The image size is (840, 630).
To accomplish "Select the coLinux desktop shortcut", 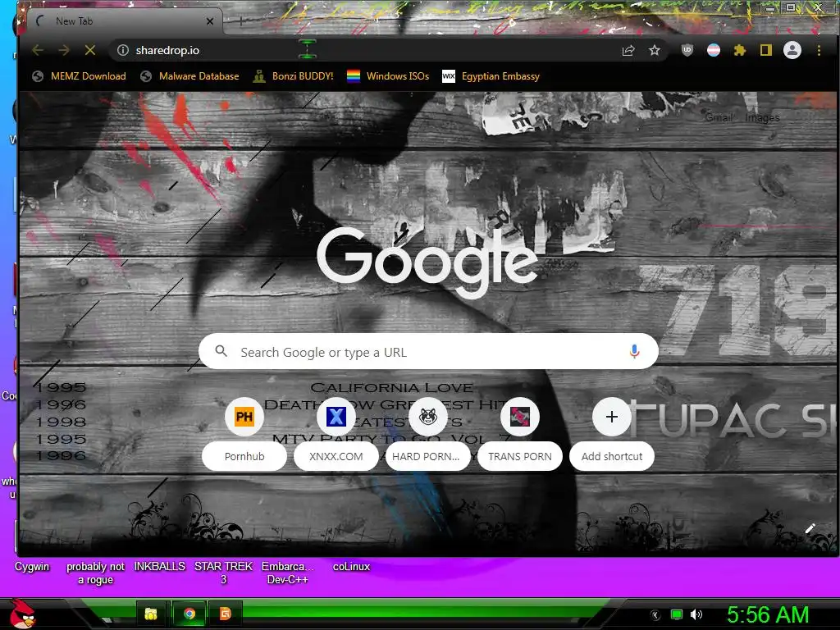I will tap(351, 566).
